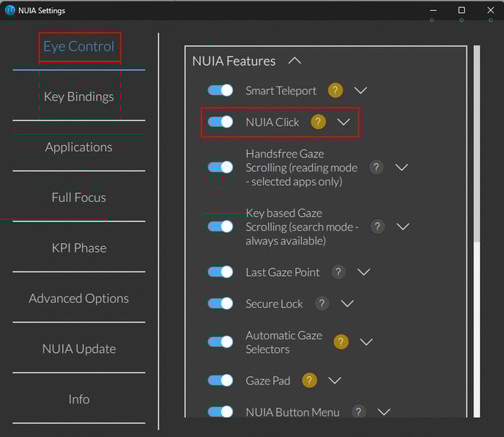Screen dimensions: 504x437
Task: Expand Last Gaze Point details
Action: 364,272
